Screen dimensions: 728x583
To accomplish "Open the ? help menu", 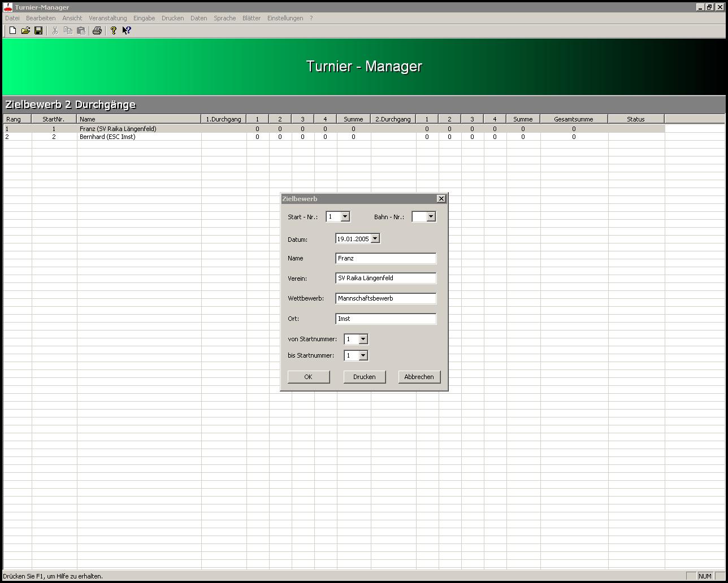I will [311, 18].
